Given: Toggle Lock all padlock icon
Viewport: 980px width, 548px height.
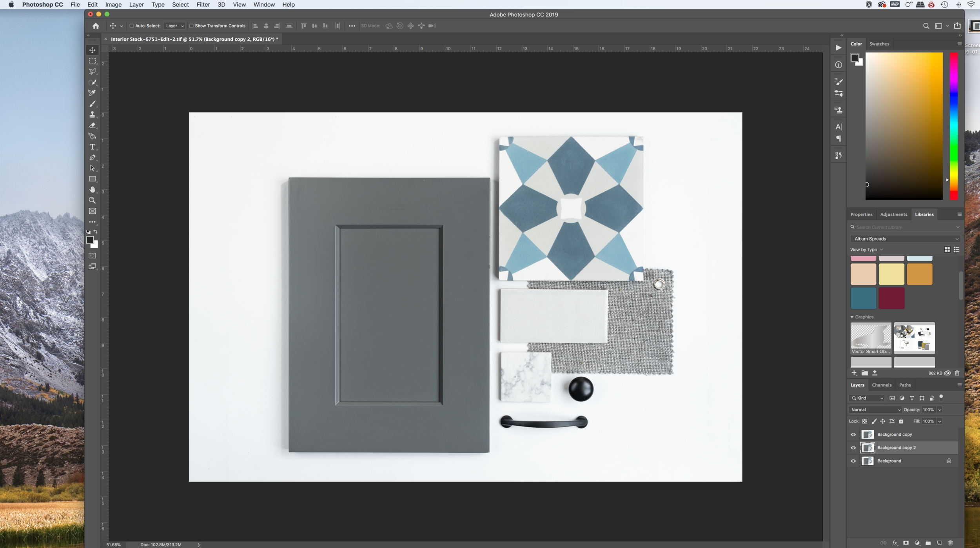Looking at the screenshot, I should pyautogui.click(x=901, y=421).
